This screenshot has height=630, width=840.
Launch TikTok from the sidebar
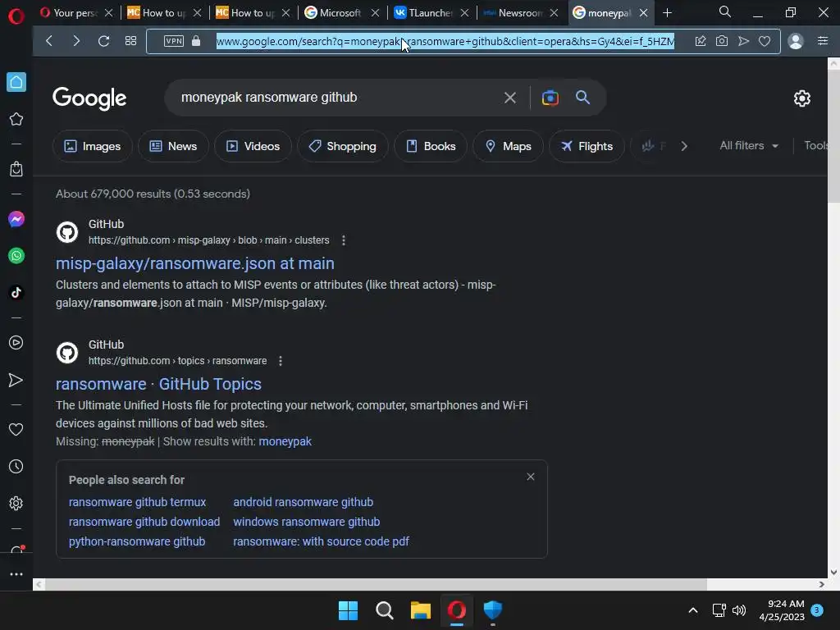[x=16, y=293]
